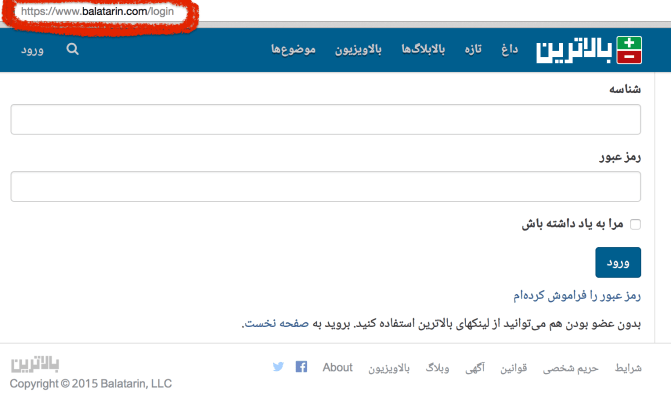Open the Twitter icon in footer
Screen dimensions: 671x402
coord(279,367)
